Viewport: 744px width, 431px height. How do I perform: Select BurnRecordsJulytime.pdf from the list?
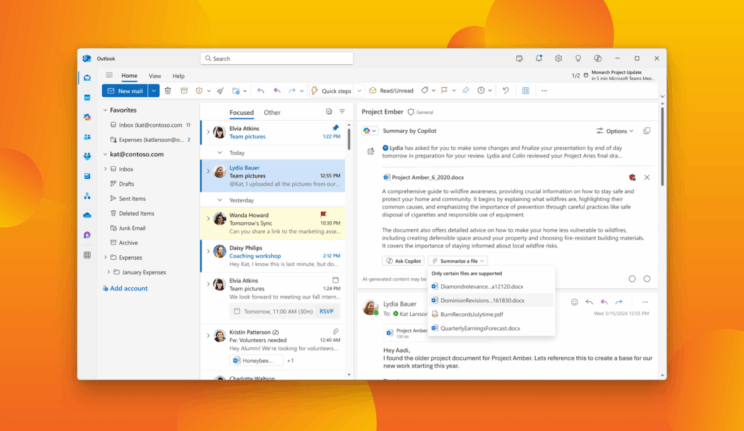point(491,314)
